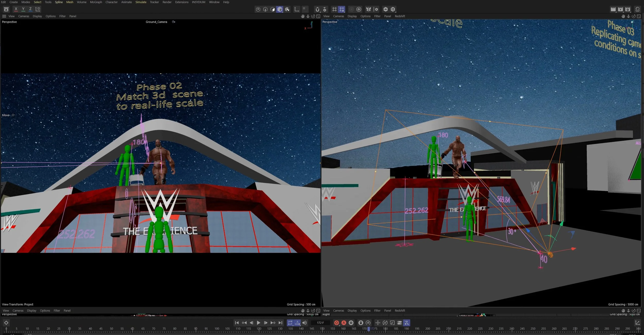The image size is (644, 335).
Task: Toggle the X axis lock
Action: click(16, 9)
